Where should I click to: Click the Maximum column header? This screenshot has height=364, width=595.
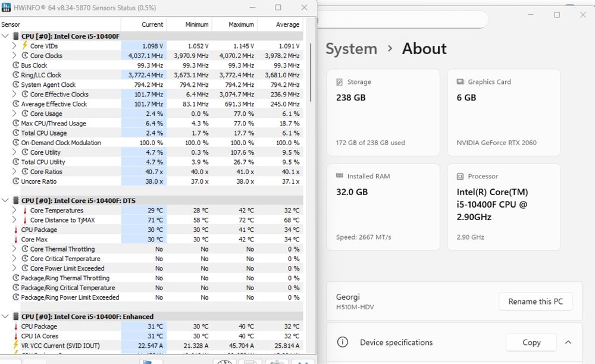[234, 24]
